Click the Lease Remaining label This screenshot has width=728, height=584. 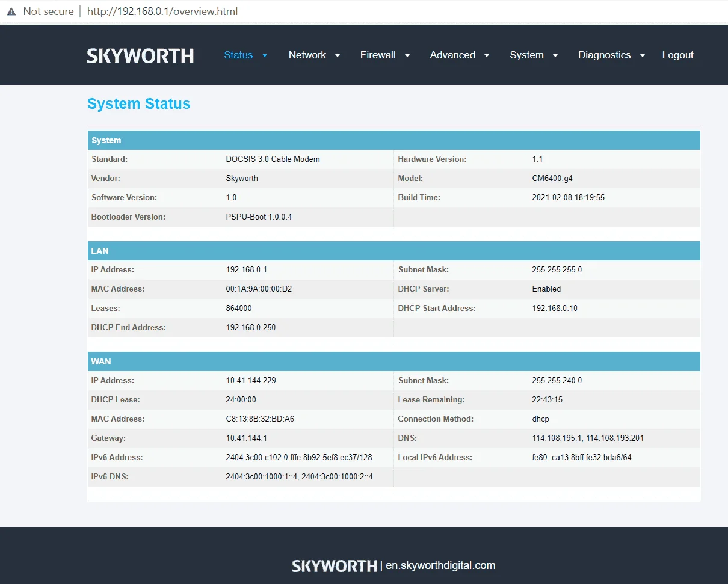tap(431, 400)
